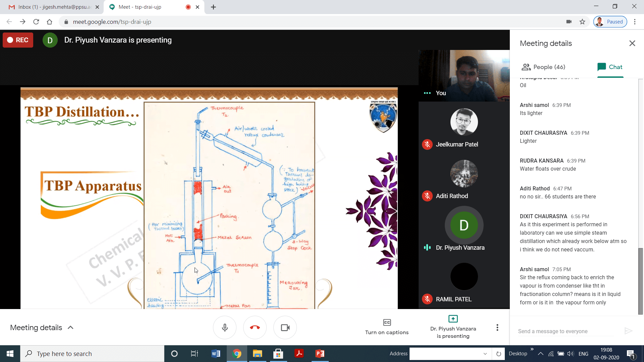This screenshot has height=362, width=644.
Task: Open the Windows Start menu
Action: click(10, 354)
